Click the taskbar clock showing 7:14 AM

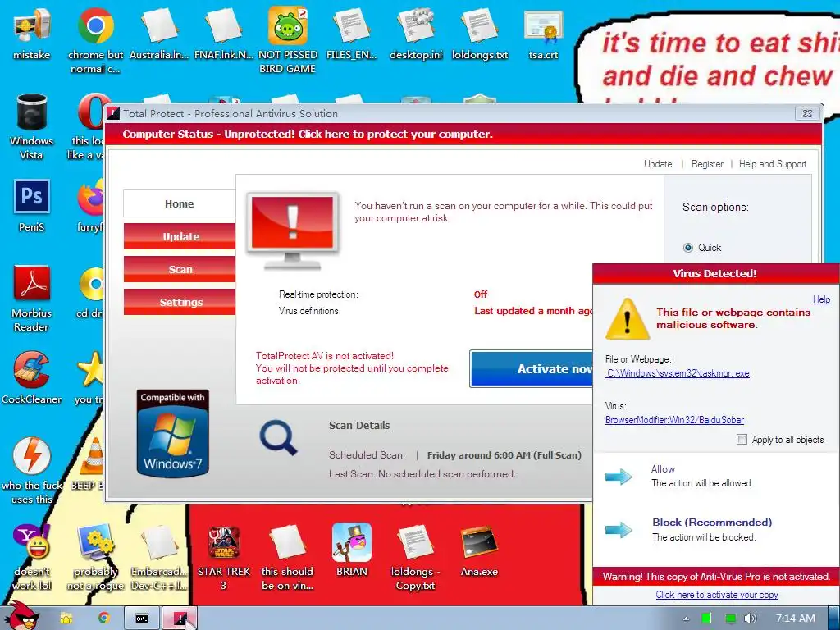[796, 619]
